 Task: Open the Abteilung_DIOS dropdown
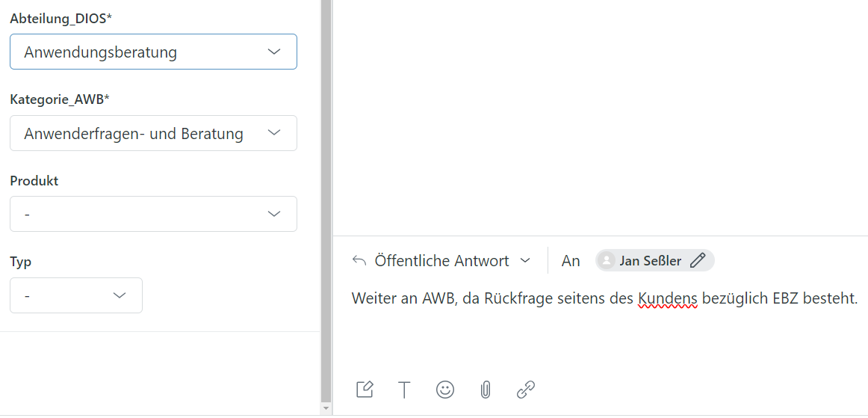[x=153, y=52]
